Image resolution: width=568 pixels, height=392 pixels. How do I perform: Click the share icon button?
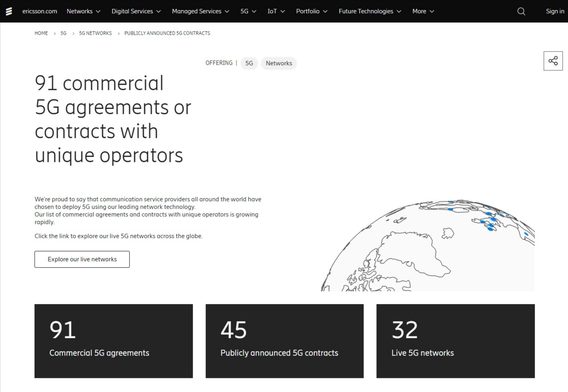[x=553, y=61]
